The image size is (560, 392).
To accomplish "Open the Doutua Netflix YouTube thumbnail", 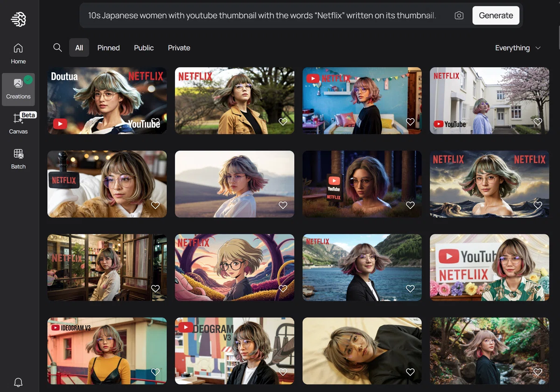I will coord(107,100).
